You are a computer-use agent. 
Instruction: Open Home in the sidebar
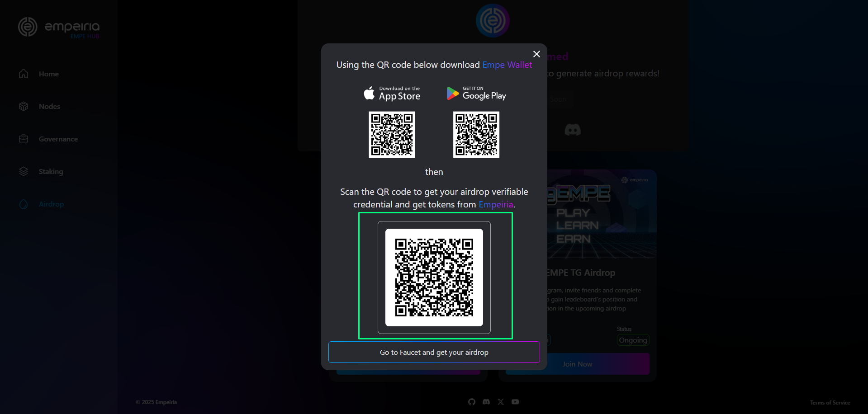tap(48, 74)
